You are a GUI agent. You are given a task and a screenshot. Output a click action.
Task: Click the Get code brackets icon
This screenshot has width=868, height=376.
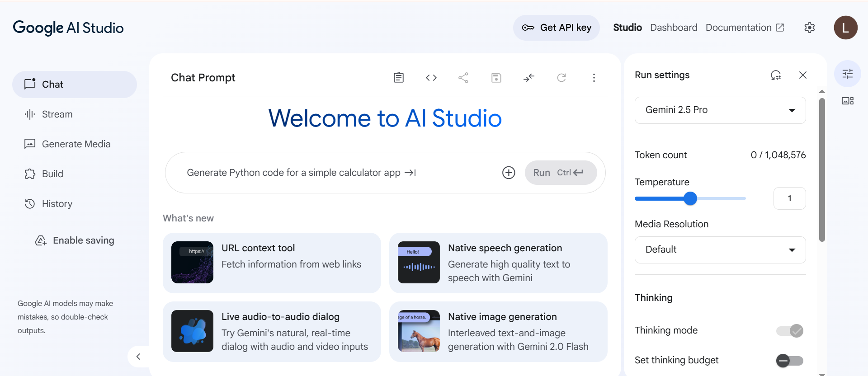(x=431, y=78)
